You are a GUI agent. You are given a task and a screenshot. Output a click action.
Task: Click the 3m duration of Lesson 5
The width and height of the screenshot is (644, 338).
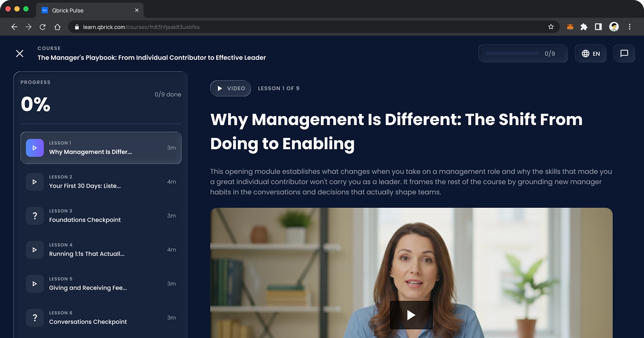coord(171,284)
